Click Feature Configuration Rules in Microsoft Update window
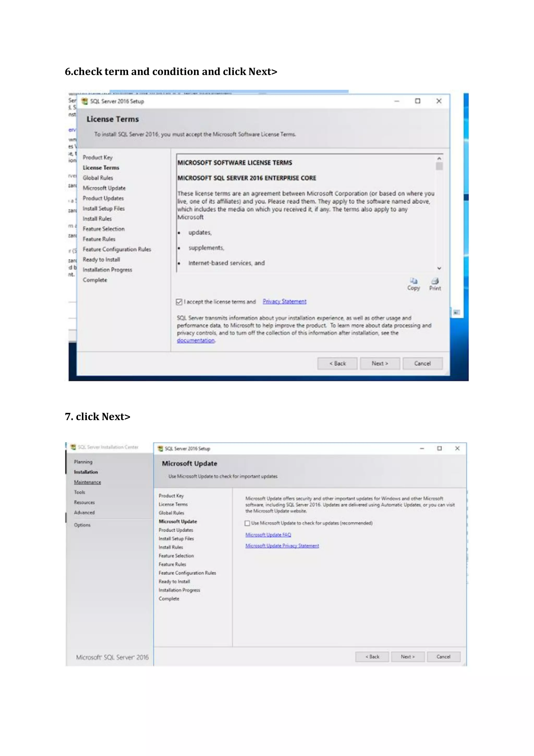Image resolution: width=534 pixels, height=756 pixels. (x=187, y=573)
